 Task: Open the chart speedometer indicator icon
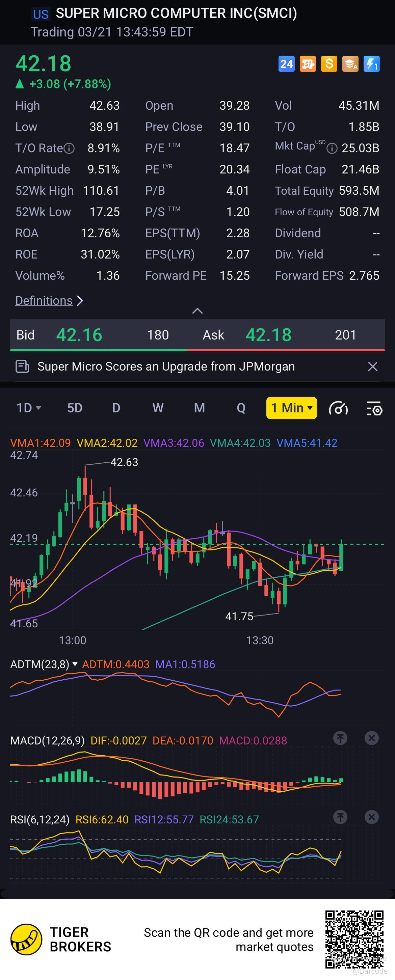(338, 408)
